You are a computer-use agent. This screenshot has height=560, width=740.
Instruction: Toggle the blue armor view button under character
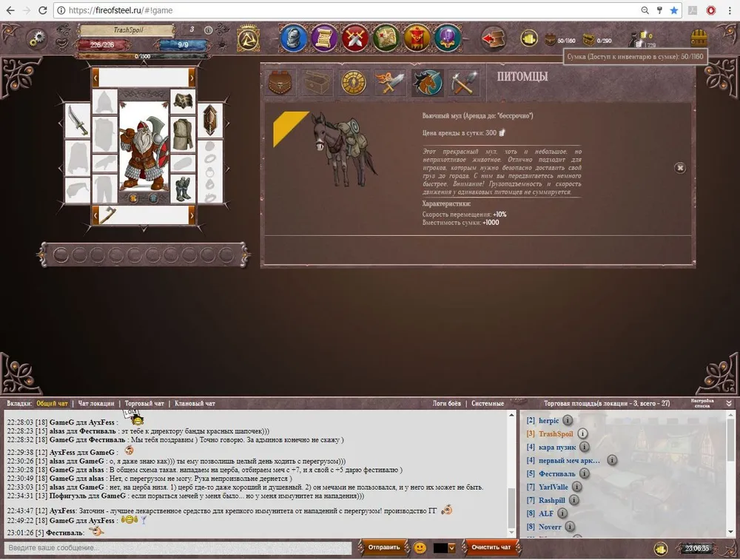[x=153, y=198]
